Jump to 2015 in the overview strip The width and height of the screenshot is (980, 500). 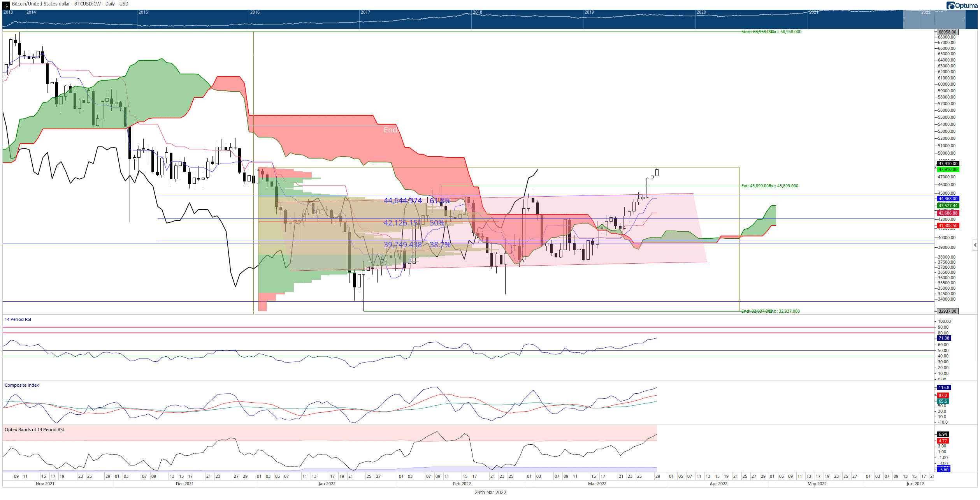pyautogui.click(x=143, y=12)
